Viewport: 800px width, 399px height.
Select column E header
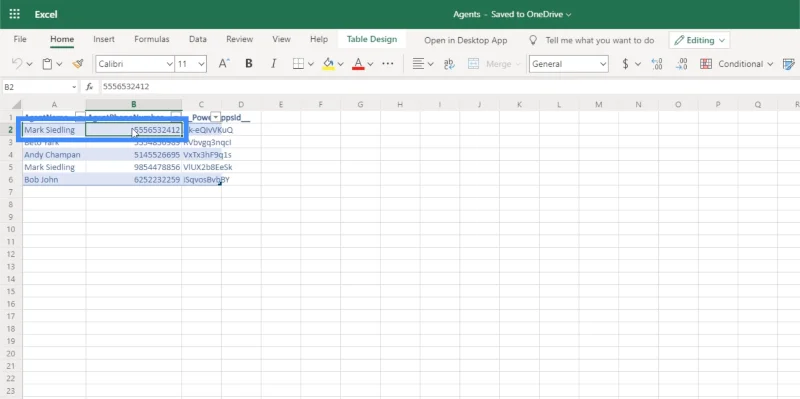pyautogui.click(x=281, y=105)
